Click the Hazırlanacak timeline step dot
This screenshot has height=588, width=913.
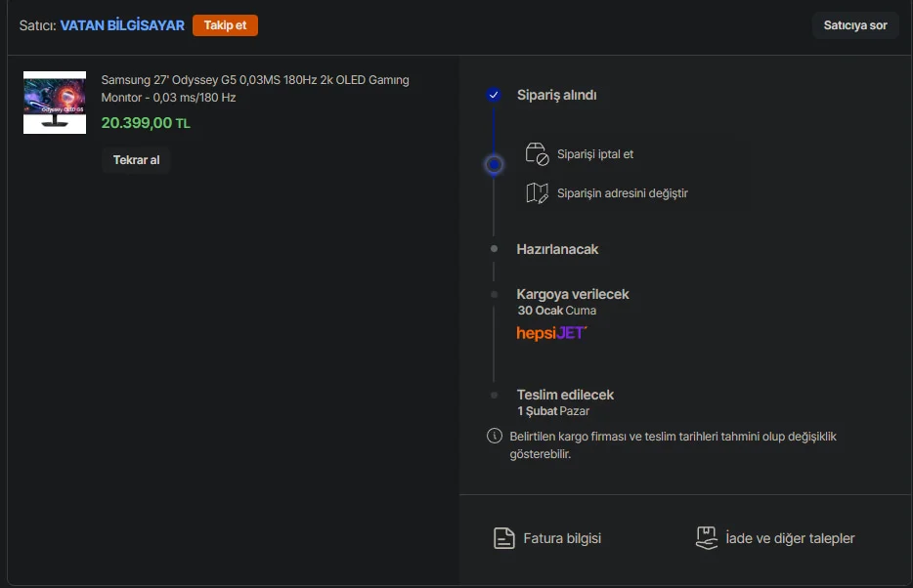point(494,249)
